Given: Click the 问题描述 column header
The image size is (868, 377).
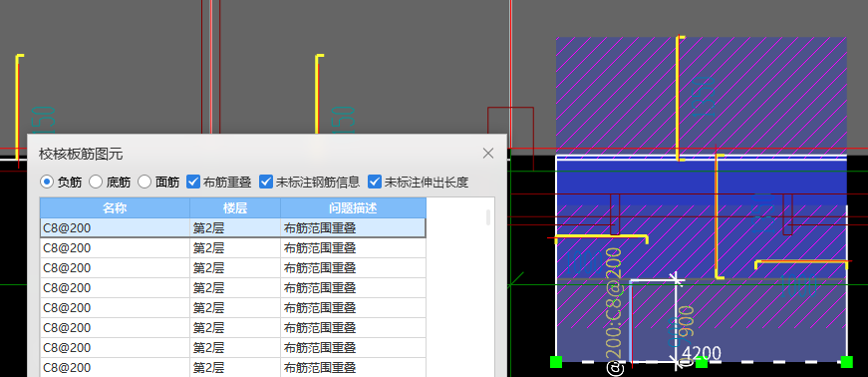Looking at the screenshot, I should point(353,208).
